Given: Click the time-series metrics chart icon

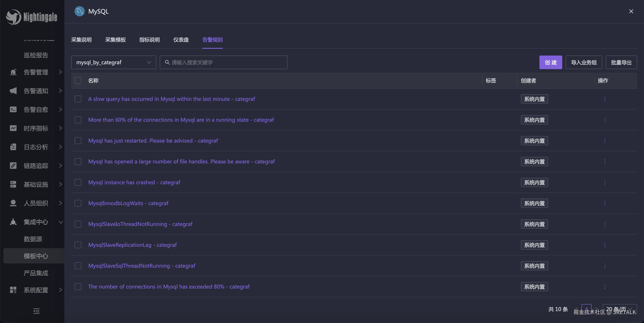Looking at the screenshot, I should pos(13,128).
